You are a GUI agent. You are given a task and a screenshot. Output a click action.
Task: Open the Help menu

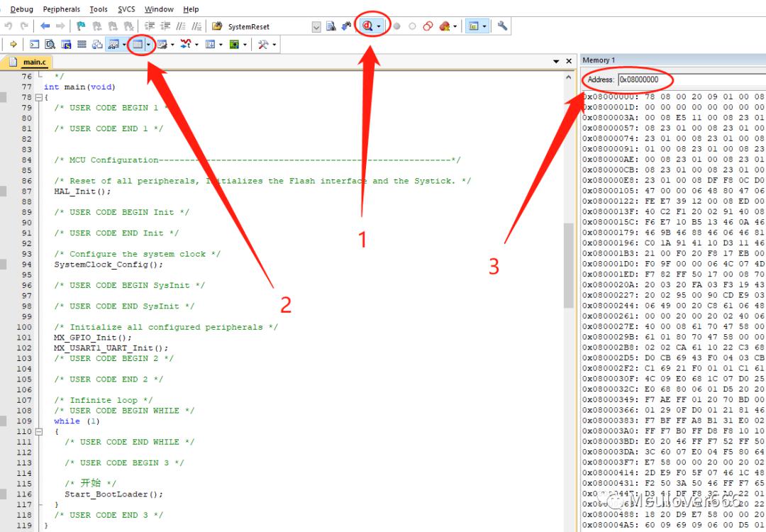(x=191, y=9)
